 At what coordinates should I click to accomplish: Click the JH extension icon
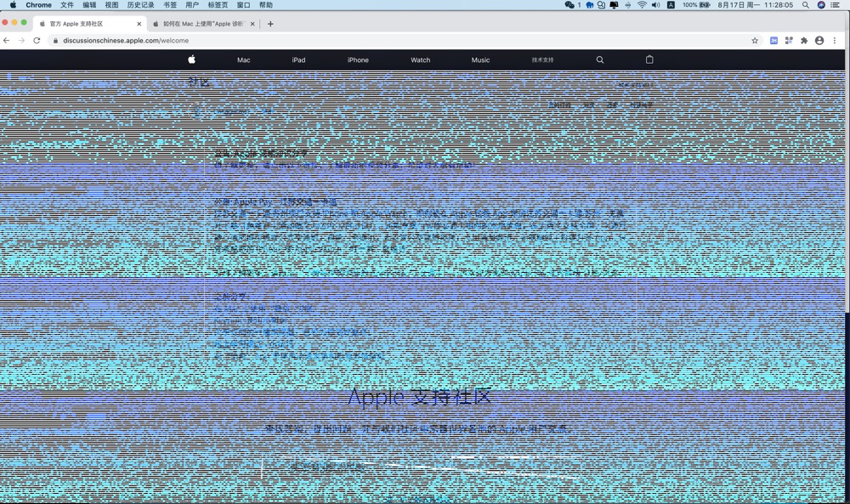tap(773, 40)
